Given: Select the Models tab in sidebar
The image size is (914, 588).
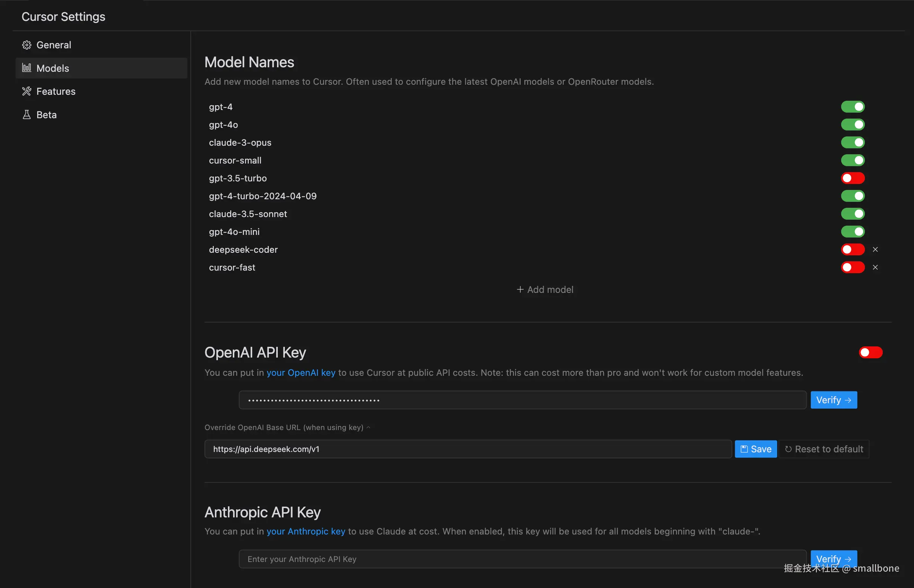Looking at the screenshot, I should pyautogui.click(x=101, y=68).
